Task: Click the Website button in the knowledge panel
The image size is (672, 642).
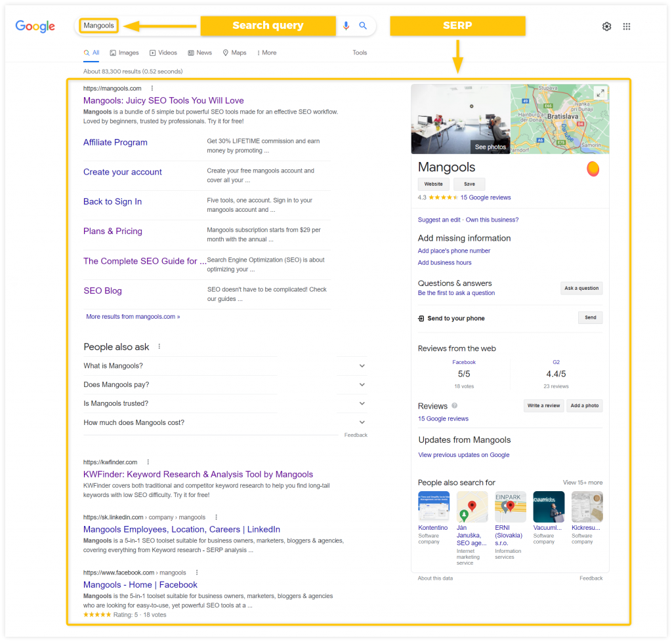Action: coord(433,184)
